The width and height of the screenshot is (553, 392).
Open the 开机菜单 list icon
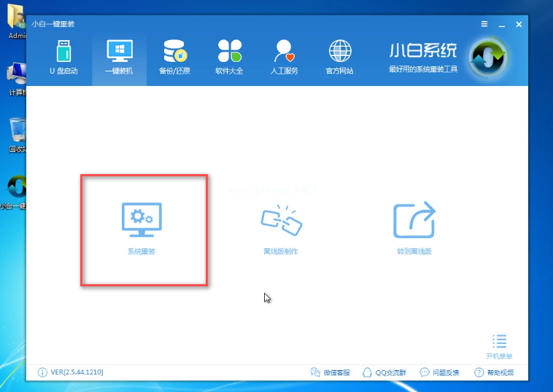(500, 341)
